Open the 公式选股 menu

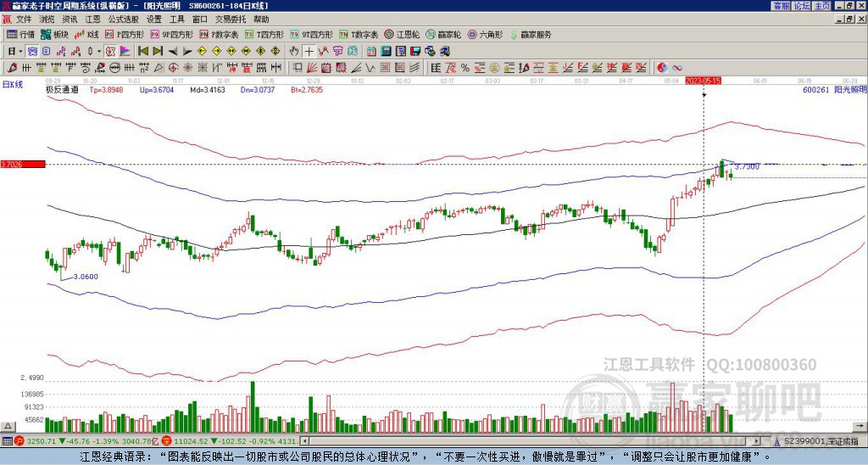(123, 20)
